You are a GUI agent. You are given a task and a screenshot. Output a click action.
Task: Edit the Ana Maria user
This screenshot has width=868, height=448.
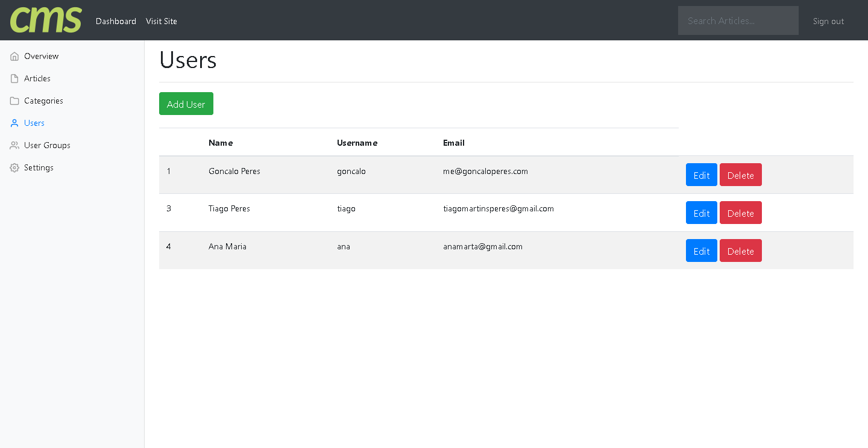[701, 251]
